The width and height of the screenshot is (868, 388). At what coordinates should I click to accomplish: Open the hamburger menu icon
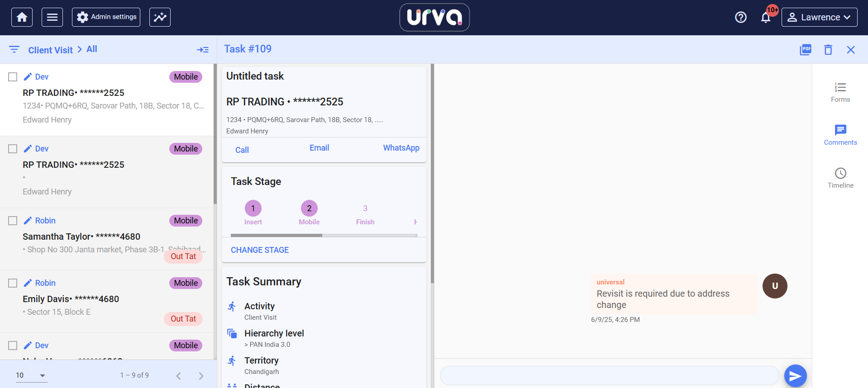click(52, 17)
